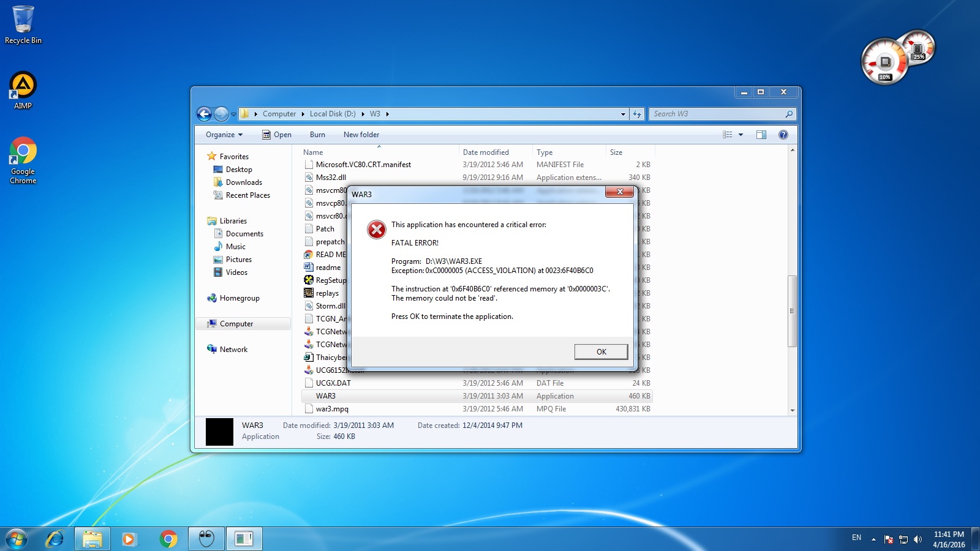Click the Burn toolbar command

317,135
